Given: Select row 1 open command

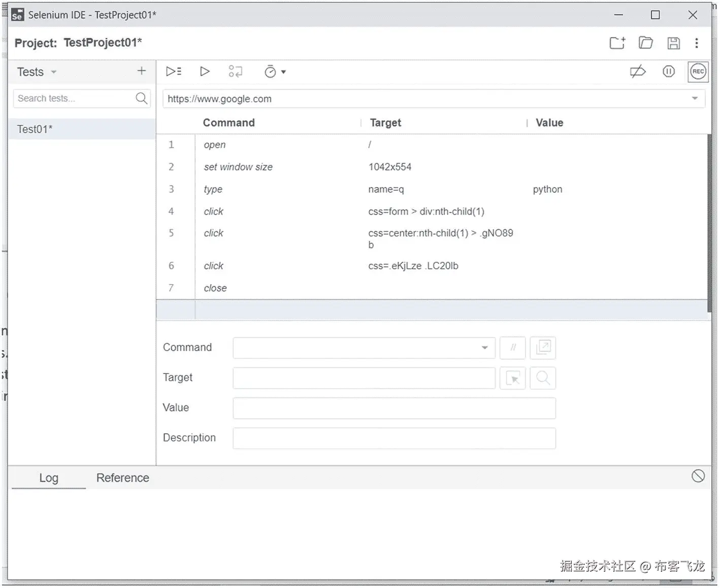Looking at the screenshot, I should 432,145.
